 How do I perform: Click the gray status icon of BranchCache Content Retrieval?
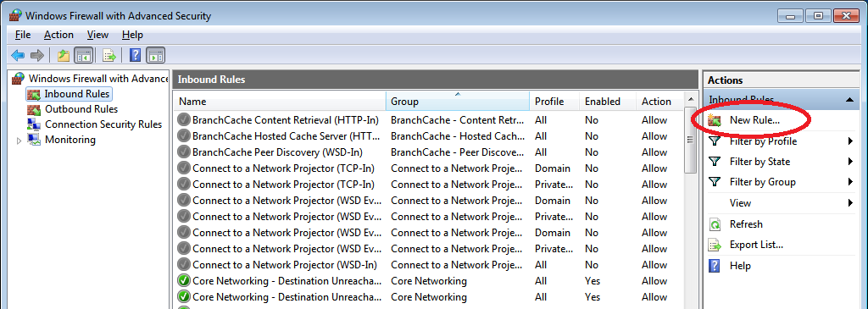coord(184,120)
